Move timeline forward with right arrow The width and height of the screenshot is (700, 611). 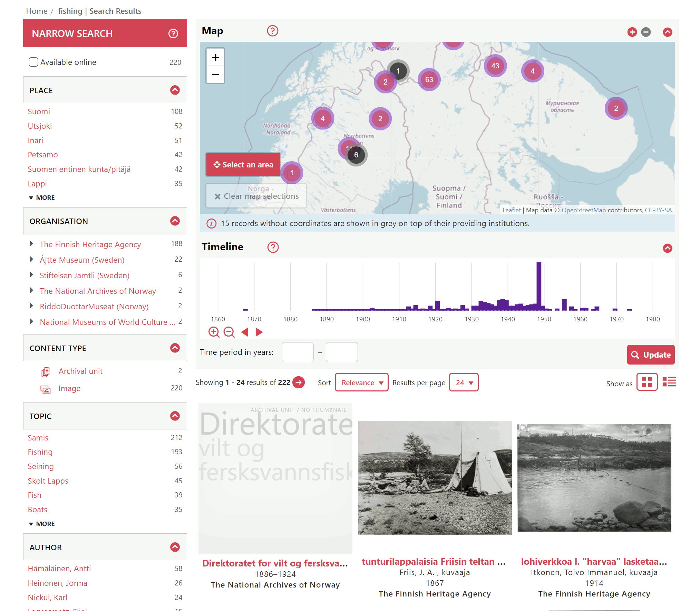click(259, 332)
